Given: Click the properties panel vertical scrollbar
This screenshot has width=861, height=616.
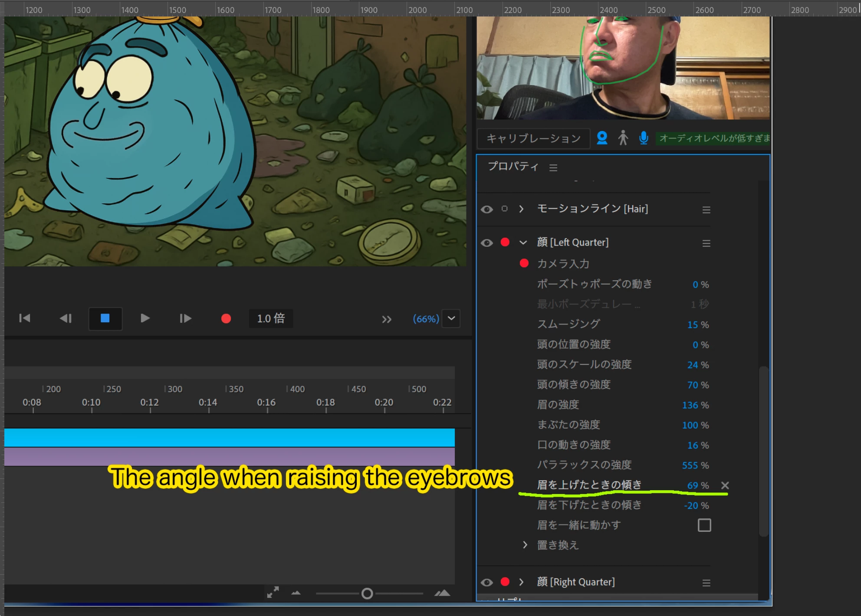Looking at the screenshot, I should 764,451.
